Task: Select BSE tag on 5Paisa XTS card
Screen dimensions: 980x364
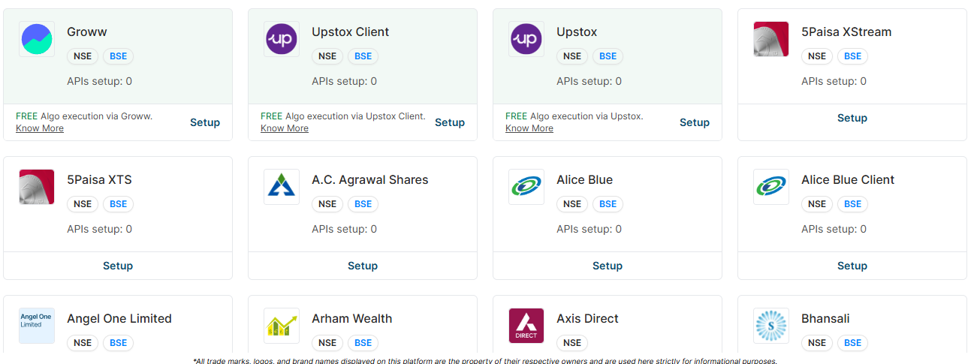Action: (119, 204)
